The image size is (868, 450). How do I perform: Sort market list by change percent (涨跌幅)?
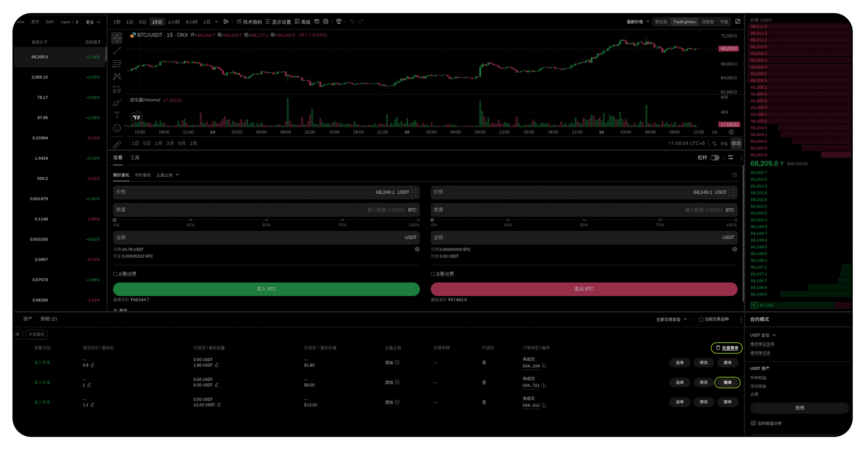[x=93, y=42]
